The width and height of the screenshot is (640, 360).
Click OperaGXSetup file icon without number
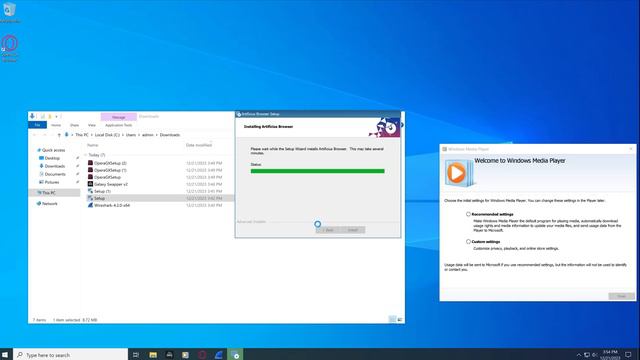click(90, 177)
